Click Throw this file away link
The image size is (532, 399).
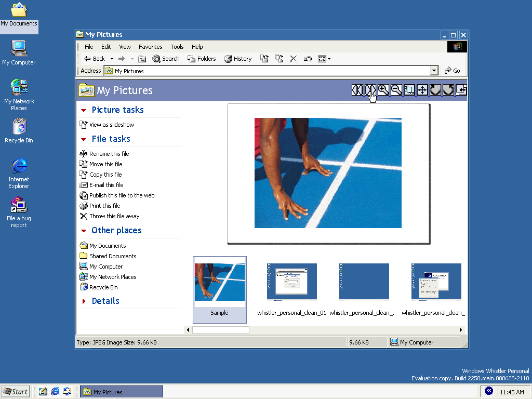click(114, 216)
